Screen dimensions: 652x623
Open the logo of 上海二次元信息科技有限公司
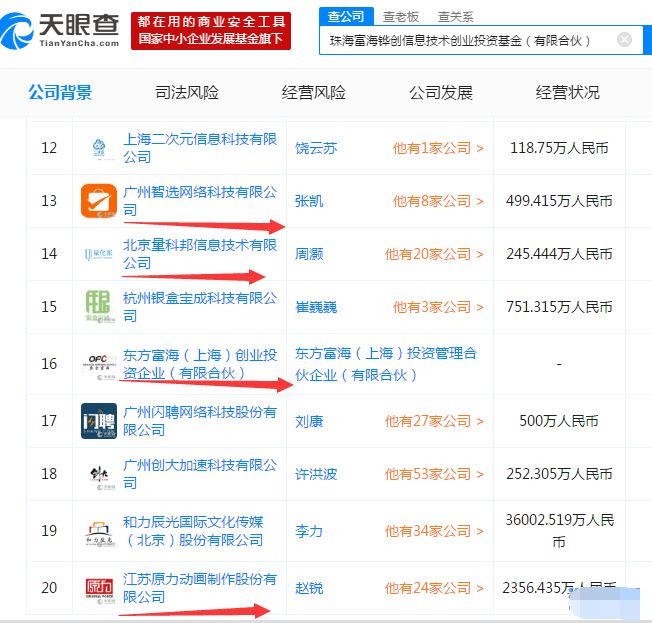99,149
